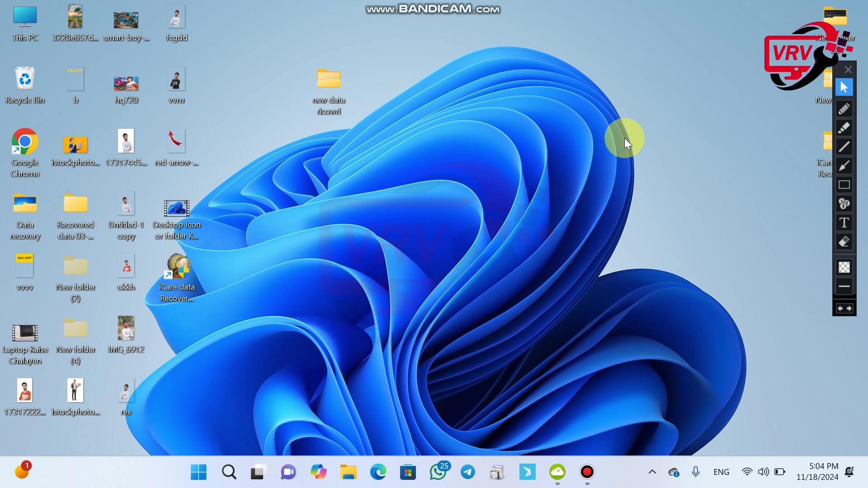Select the rectangle shape tool
This screenshot has height=488, width=868.
(x=844, y=185)
